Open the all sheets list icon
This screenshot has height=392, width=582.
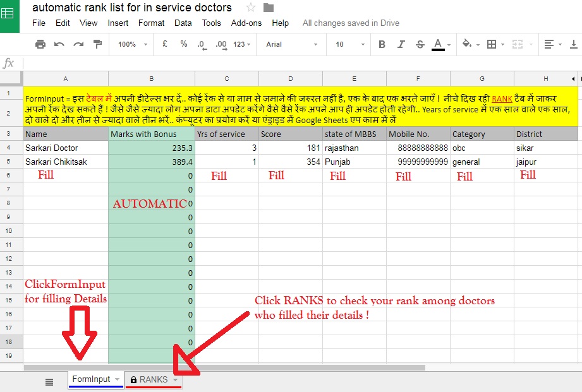[x=49, y=382]
